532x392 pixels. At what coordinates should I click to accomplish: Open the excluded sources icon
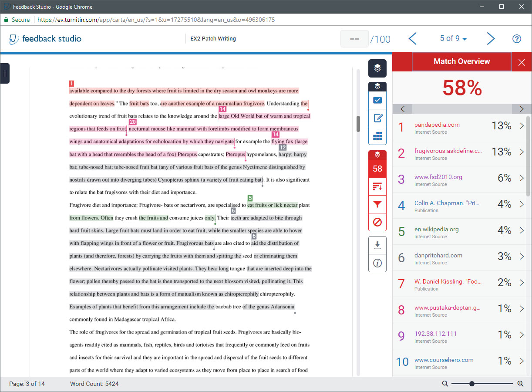[x=377, y=222]
